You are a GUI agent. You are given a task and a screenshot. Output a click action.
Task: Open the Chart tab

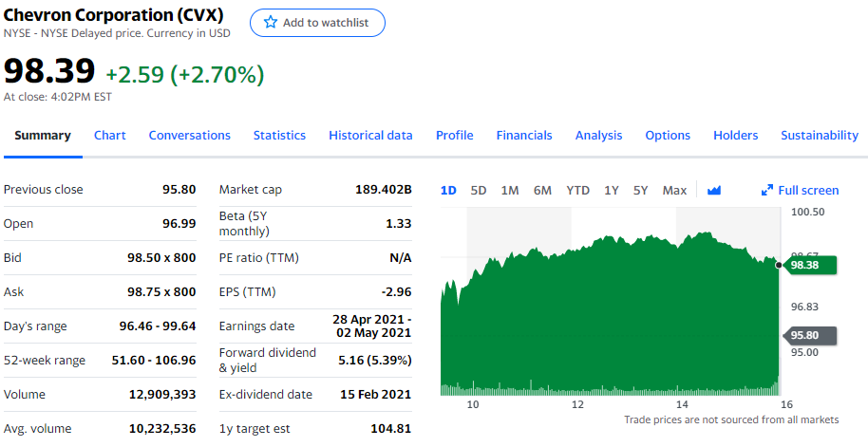(x=109, y=136)
